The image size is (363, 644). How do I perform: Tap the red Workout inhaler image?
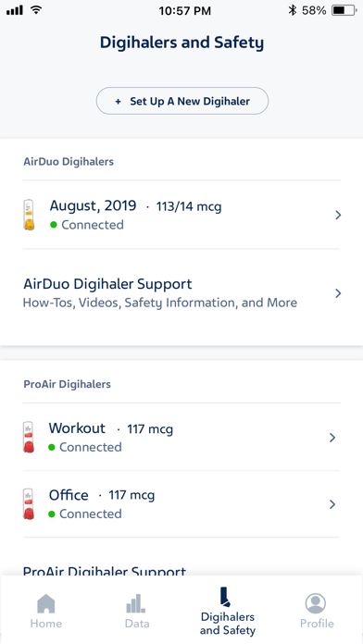click(x=29, y=438)
